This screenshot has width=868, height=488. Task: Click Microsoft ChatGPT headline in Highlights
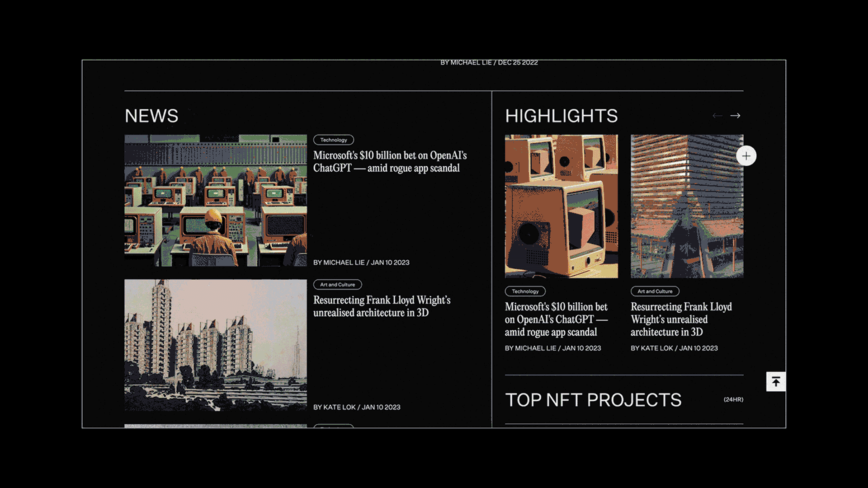tap(556, 319)
